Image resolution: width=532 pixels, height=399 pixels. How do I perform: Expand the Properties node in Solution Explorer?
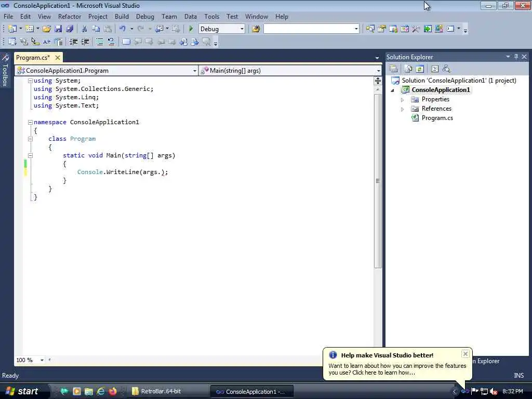pyautogui.click(x=403, y=100)
